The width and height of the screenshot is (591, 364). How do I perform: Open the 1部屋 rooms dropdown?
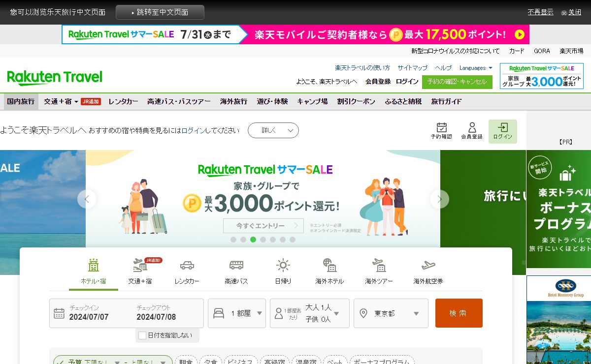237,313
